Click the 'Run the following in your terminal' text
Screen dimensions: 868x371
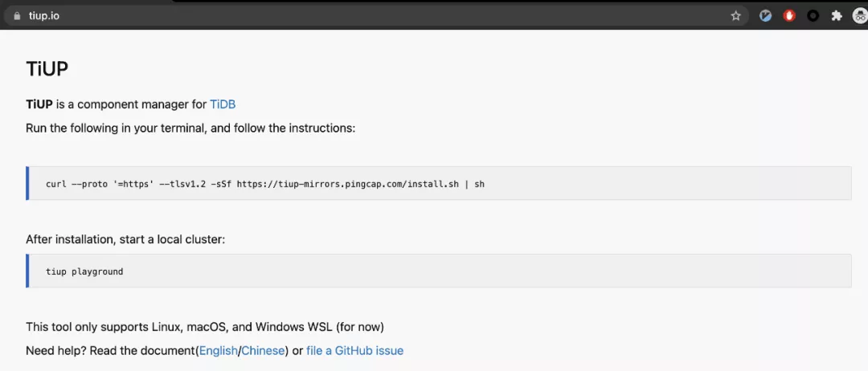pyautogui.click(x=190, y=128)
